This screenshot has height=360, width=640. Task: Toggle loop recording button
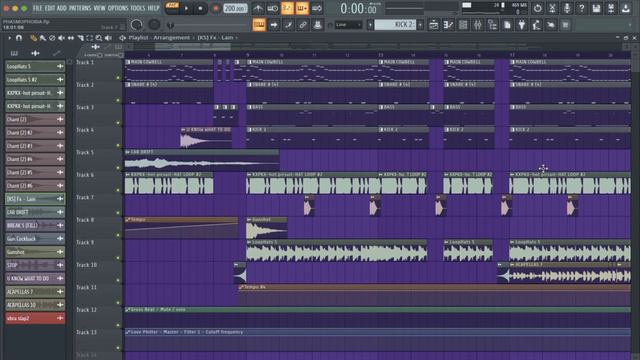pyautogui.click(x=317, y=8)
